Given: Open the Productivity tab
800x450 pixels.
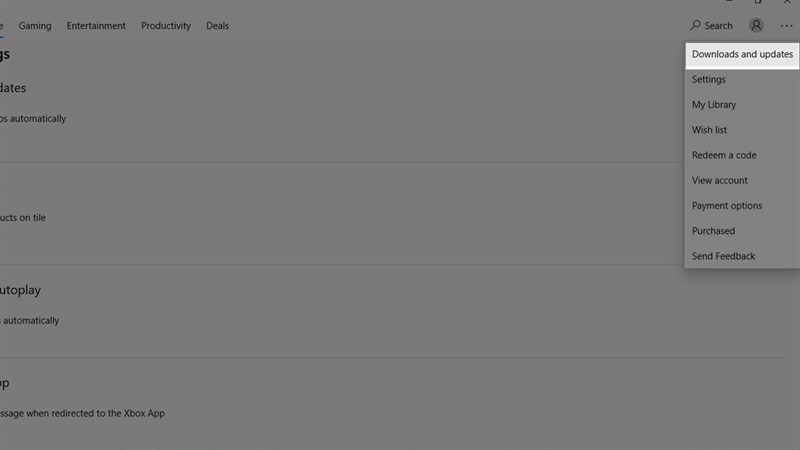Looking at the screenshot, I should point(166,26).
